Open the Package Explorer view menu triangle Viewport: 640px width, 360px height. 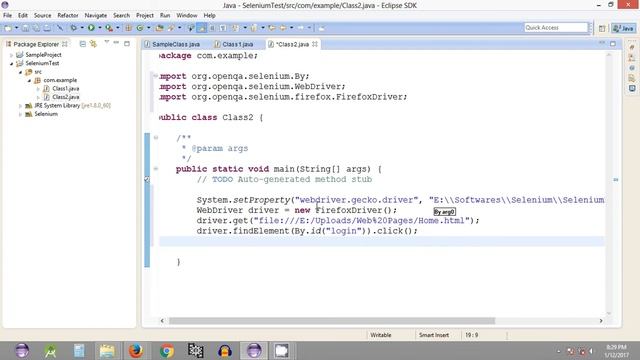coord(107,42)
